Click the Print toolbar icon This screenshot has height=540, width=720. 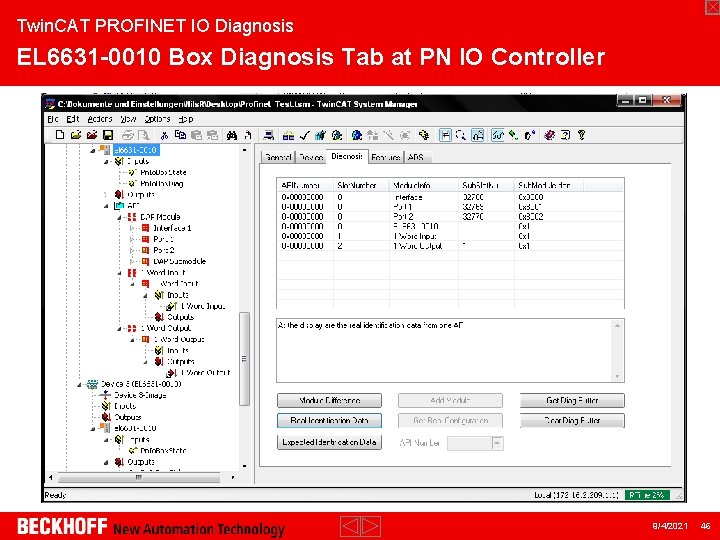click(128, 135)
